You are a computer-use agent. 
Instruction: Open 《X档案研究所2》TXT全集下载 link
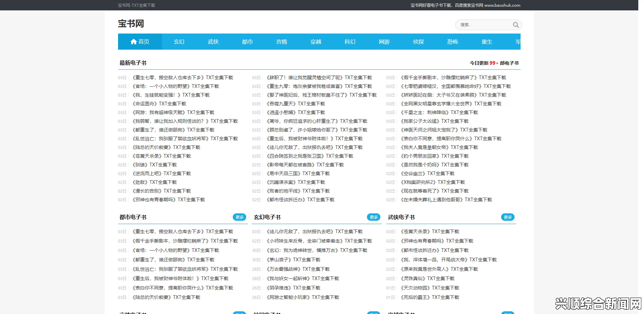pyautogui.click(x=432, y=182)
